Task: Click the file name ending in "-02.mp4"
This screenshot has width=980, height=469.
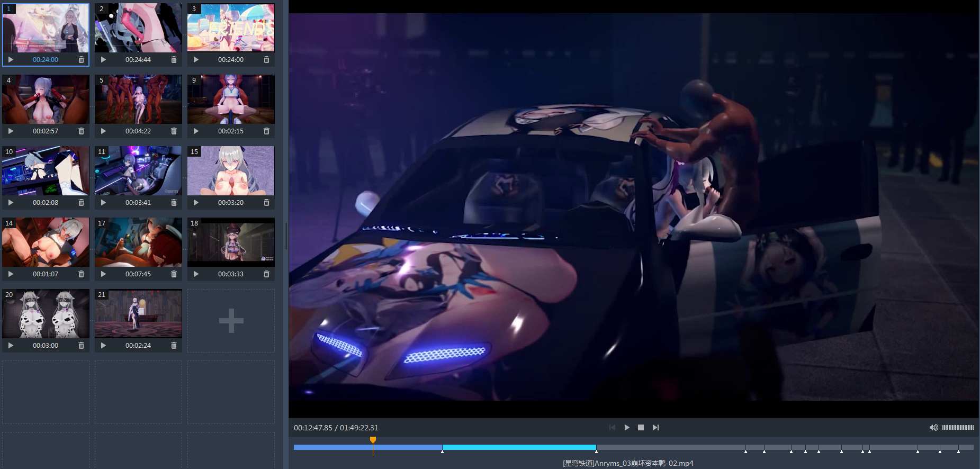Action: (628, 463)
